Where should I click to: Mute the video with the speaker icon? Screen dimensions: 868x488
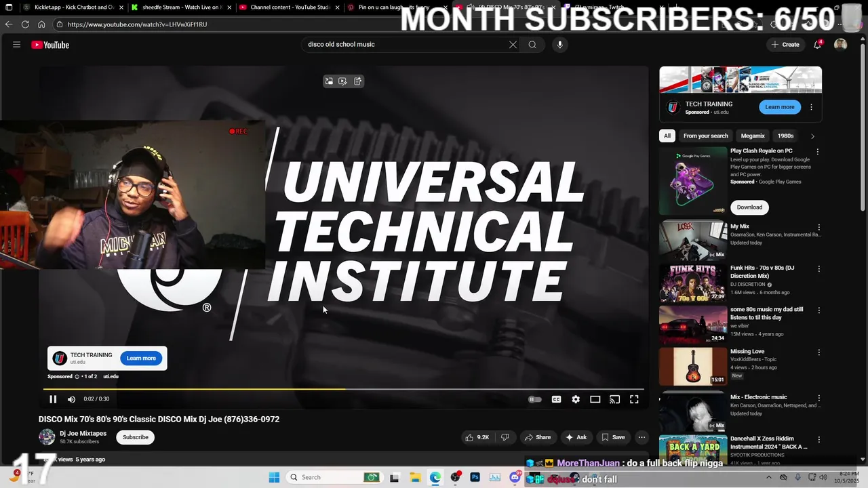click(71, 399)
